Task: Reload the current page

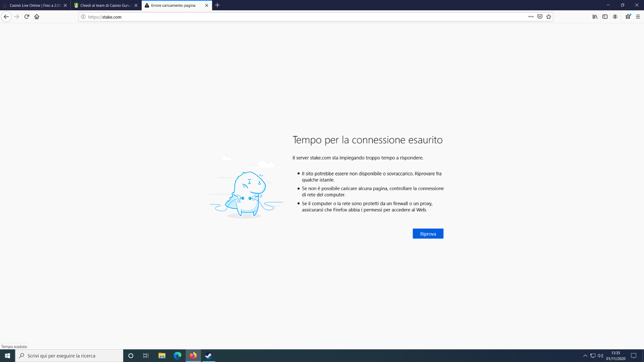Action: (x=27, y=17)
